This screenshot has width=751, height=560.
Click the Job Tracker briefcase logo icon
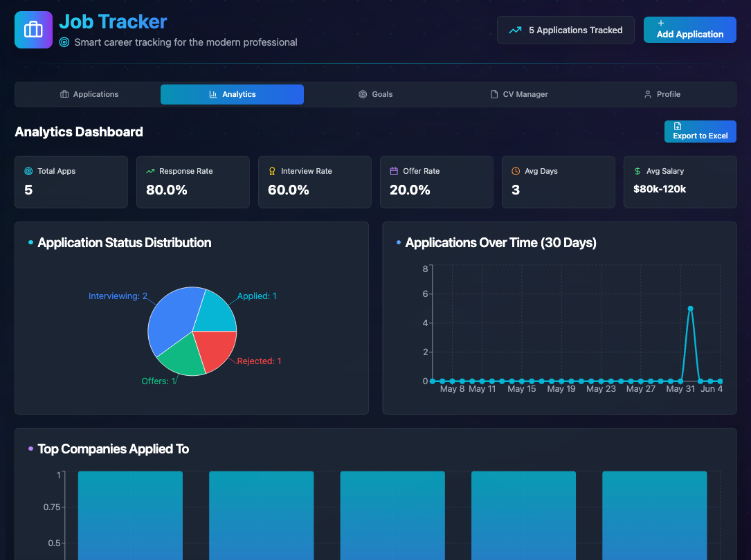[33, 30]
